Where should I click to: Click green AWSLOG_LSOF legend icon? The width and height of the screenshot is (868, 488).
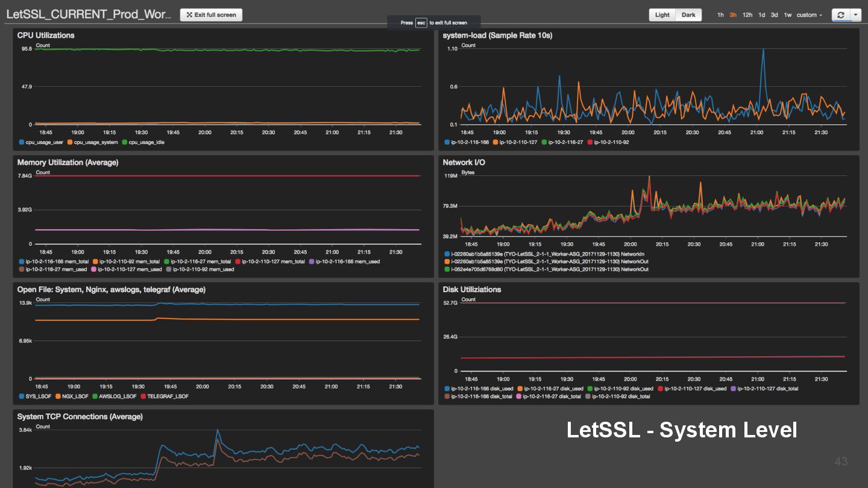(95, 397)
